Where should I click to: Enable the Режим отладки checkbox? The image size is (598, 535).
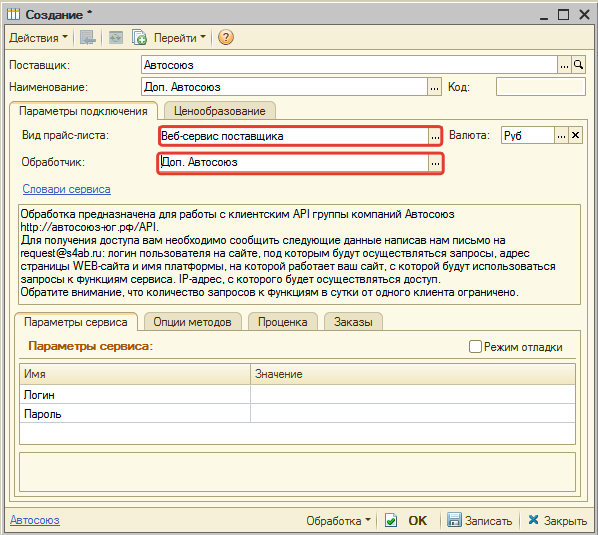point(475,347)
